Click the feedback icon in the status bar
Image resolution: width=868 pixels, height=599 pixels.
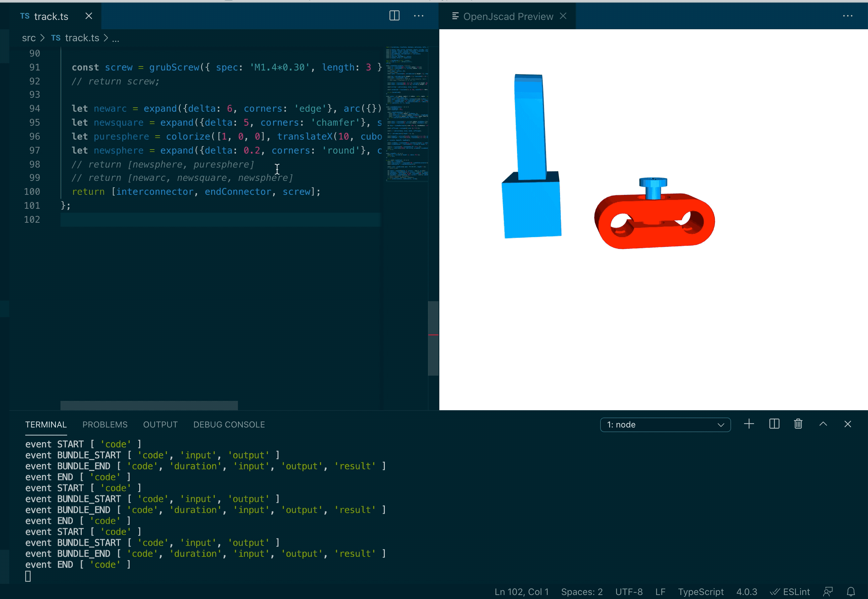[828, 592]
